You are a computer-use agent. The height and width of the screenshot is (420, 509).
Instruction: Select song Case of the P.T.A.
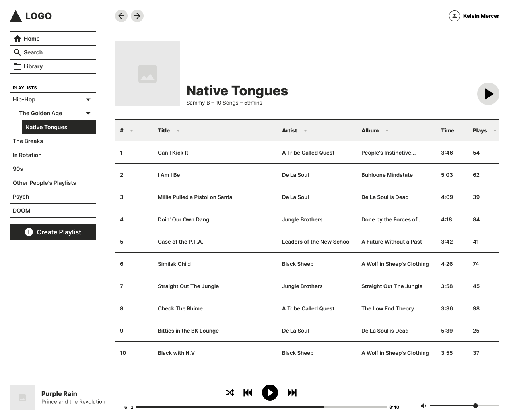coord(181,242)
